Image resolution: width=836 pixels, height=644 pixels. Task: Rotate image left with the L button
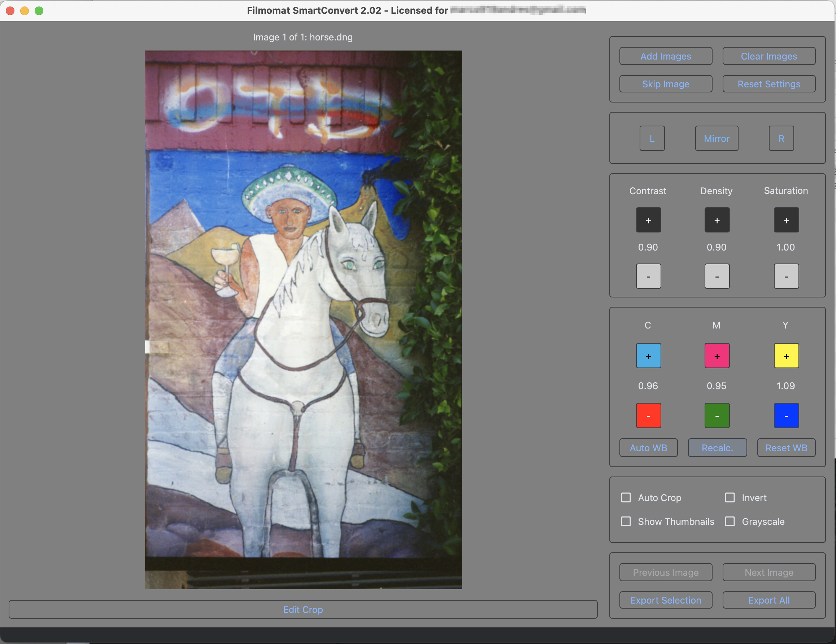(652, 139)
